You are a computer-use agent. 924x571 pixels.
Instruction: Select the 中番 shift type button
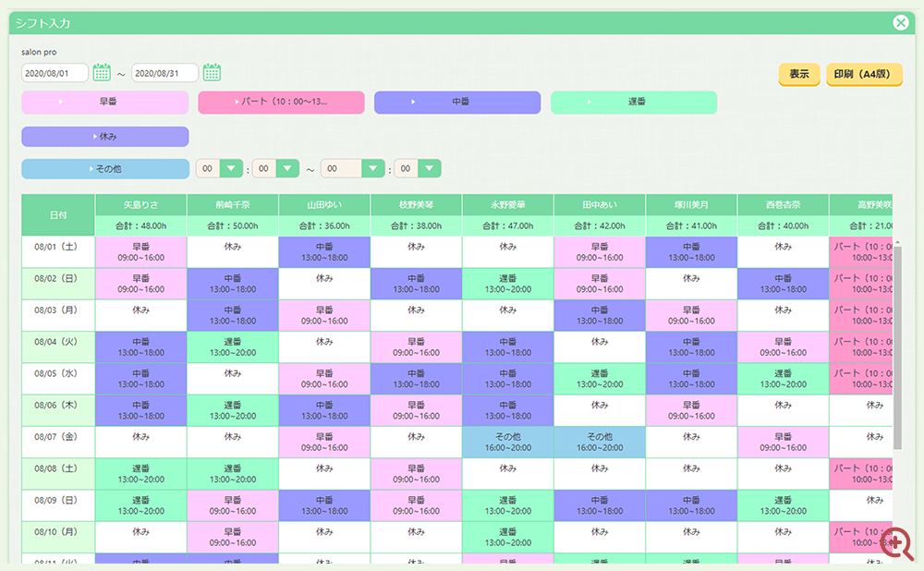click(457, 102)
